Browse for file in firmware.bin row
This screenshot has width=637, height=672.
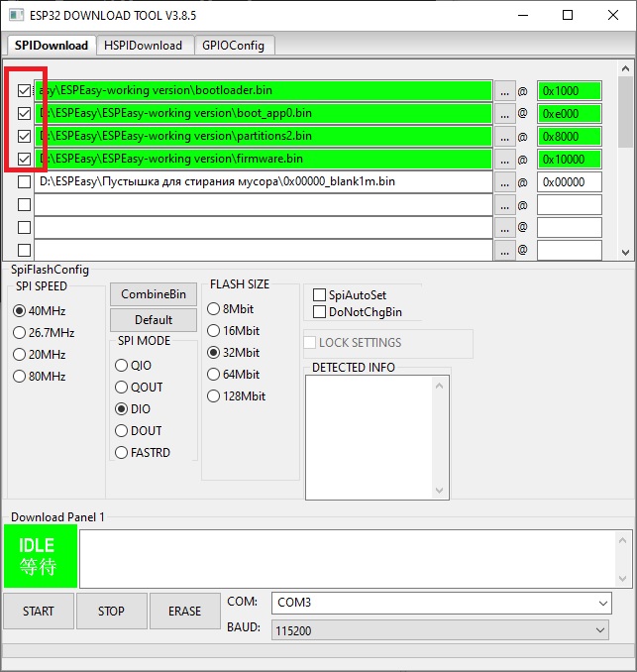(504, 160)
